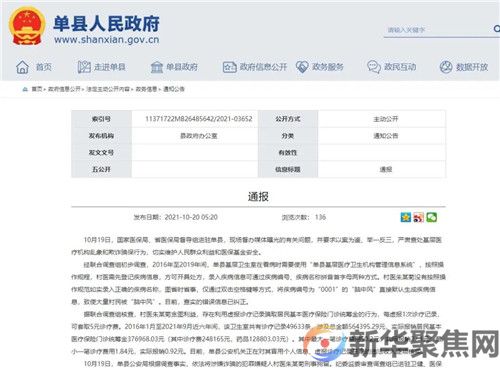Click the home icon in the navigation bar
The image size is (500, 368).
[22, 67]
